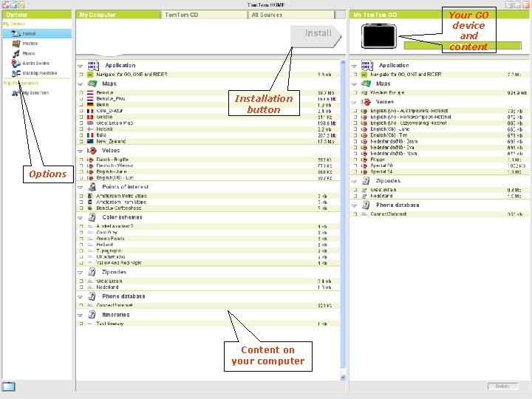Click scrollbar down arrow in My Computer list
This screenshot has height=399, width=532.
(343, 378)
